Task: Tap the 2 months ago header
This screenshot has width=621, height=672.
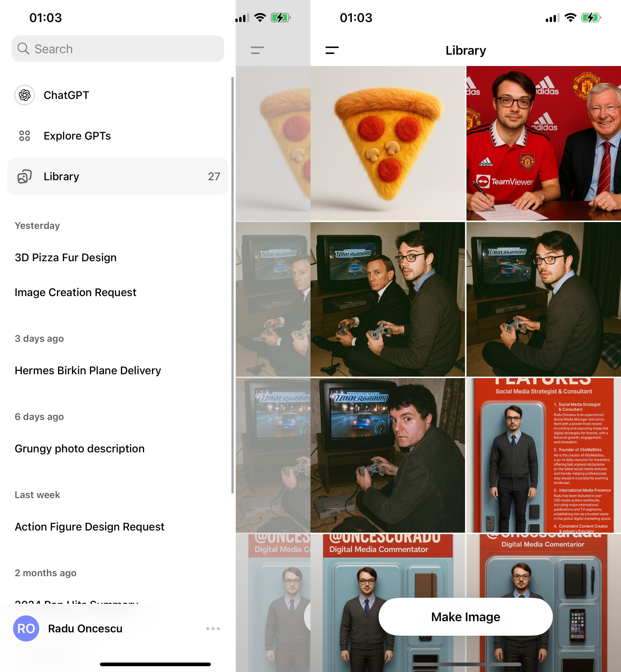Action: click(45, 573)
